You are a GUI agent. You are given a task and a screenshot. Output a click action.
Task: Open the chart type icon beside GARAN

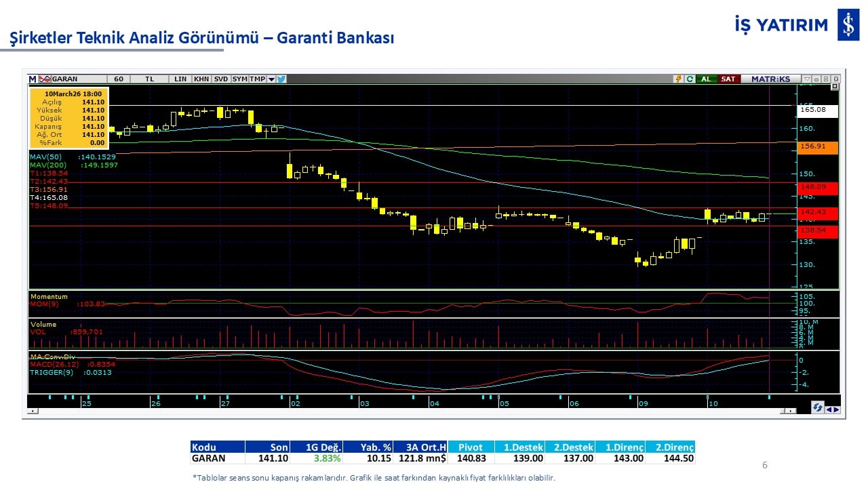click(x=45, y=79)
